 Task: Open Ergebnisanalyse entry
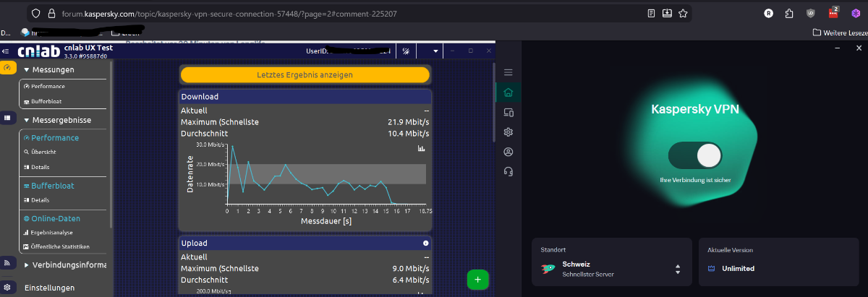47,233
